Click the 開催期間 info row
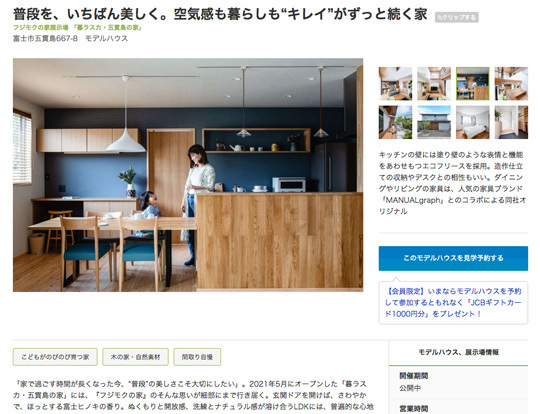 [458, 382]
